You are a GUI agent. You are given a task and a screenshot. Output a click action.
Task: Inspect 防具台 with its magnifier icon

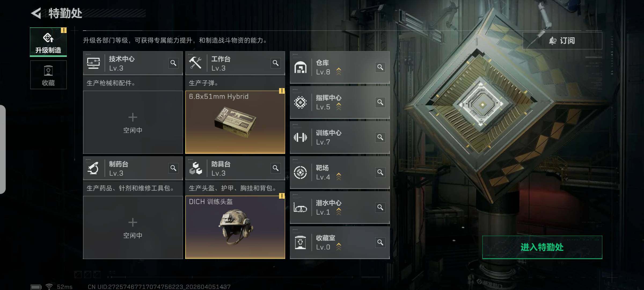(x=276, y=168)
